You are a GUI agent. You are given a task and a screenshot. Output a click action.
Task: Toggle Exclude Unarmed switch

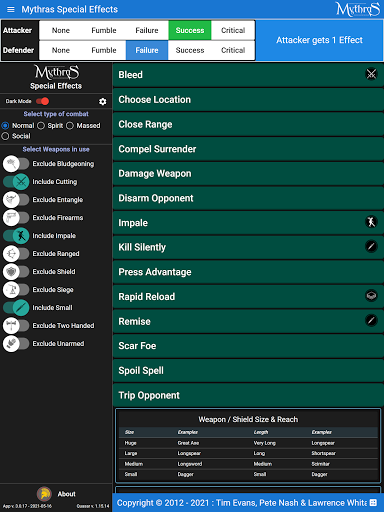click(x=16, y=344)
